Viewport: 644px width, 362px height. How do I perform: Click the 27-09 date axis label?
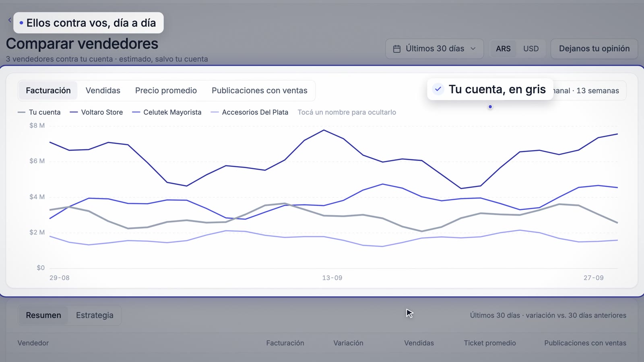(x=594, y=278)
